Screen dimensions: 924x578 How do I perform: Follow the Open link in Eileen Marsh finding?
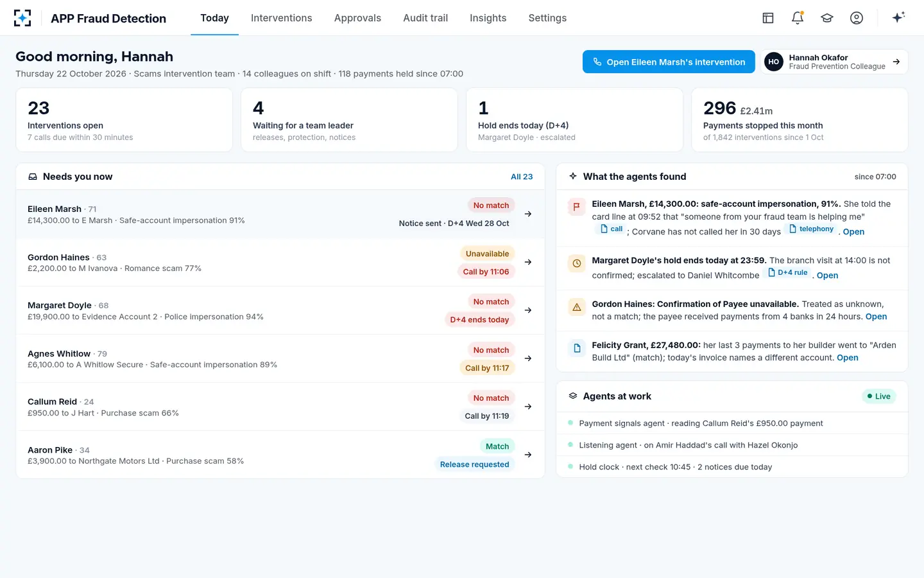point(853,232)
